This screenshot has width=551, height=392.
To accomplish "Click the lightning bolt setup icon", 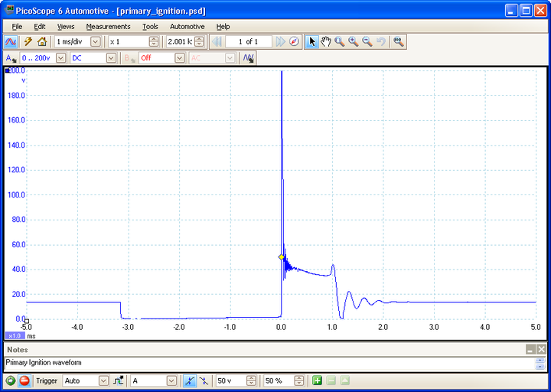I will coord(28,42).
